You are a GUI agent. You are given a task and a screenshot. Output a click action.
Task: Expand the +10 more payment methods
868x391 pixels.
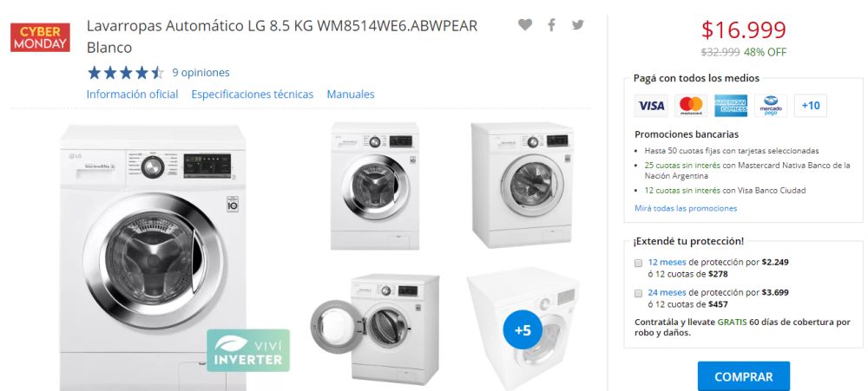coord(811,106)
